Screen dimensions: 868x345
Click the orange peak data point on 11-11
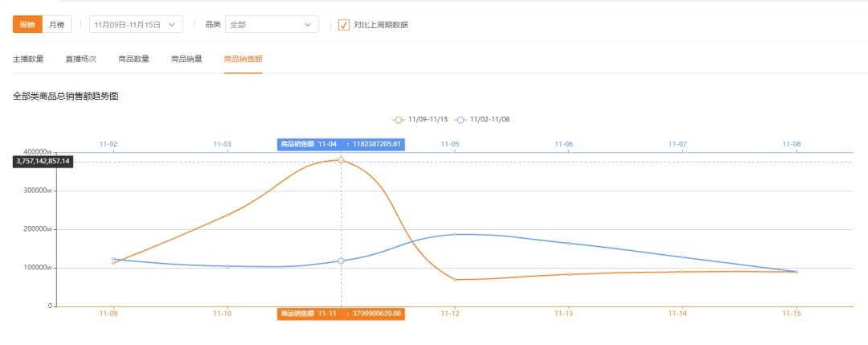[341, 160]
